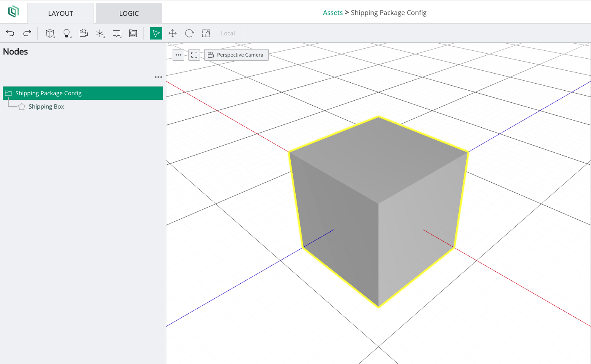Click the Assets breadcrumb link
This screenshot has width=591, height=364.
pos(333,12)
